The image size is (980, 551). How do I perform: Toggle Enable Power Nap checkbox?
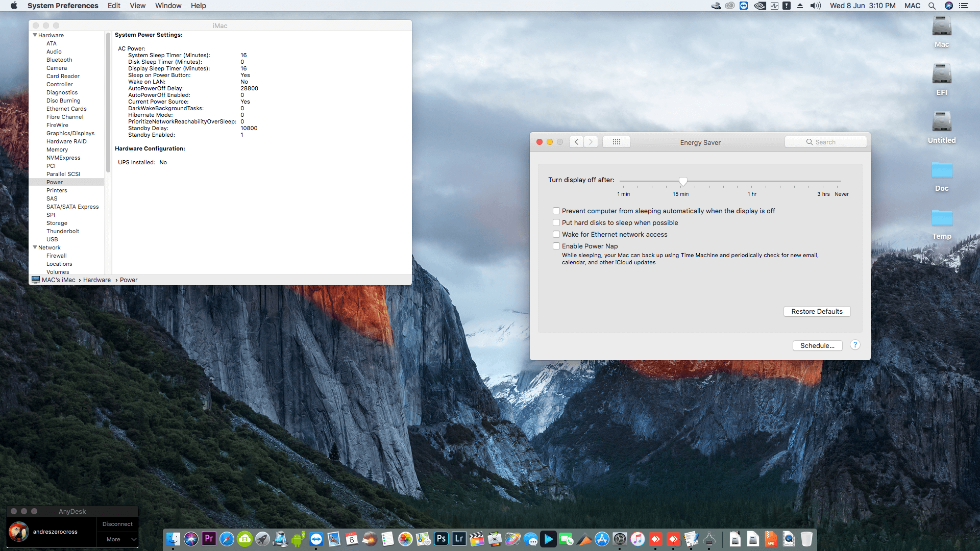(x=556, y=246)
